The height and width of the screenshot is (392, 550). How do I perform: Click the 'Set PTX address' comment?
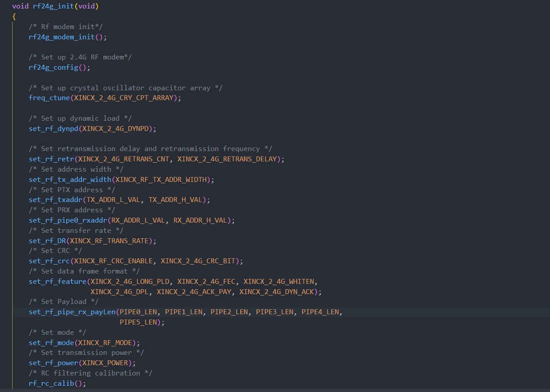72,190
